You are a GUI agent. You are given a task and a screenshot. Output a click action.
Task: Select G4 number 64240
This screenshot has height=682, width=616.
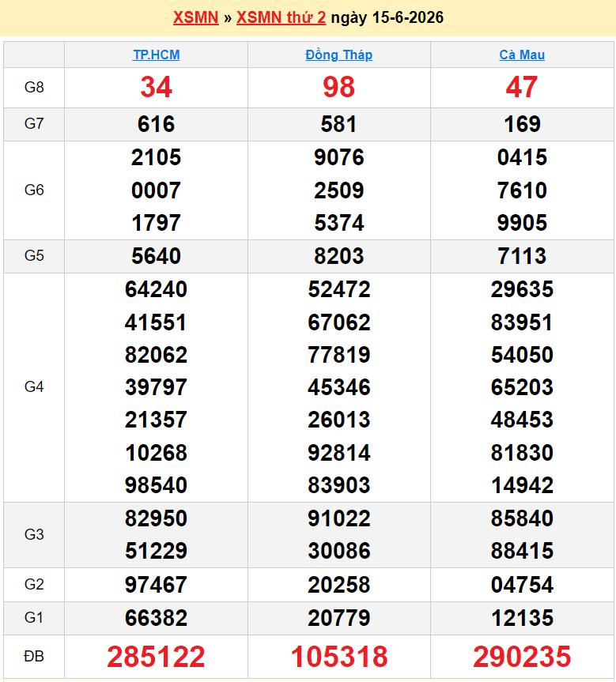(x=156, y=290)
